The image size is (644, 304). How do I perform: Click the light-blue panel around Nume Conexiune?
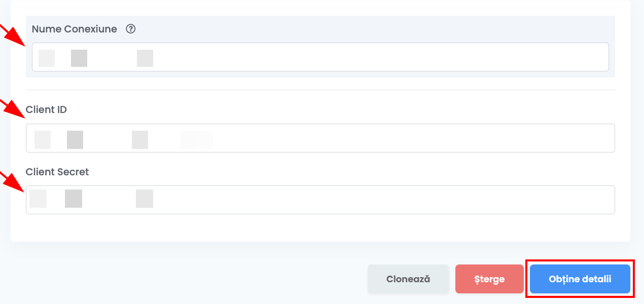[320, 46]
